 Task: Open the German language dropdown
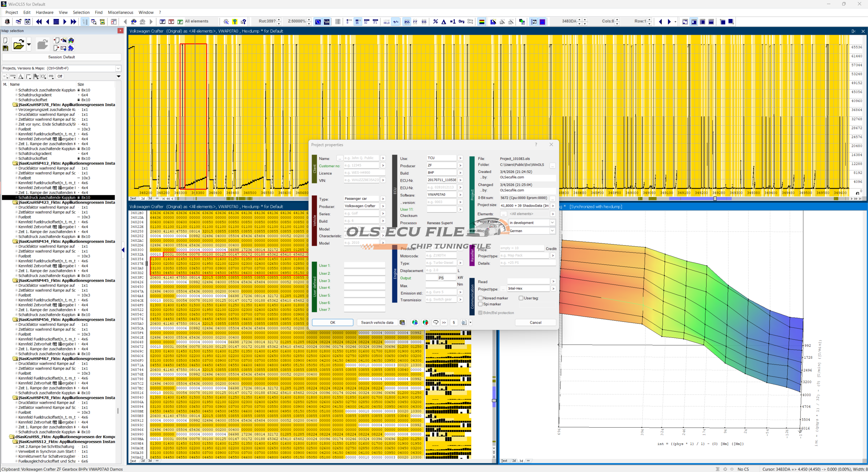[552, 231]
